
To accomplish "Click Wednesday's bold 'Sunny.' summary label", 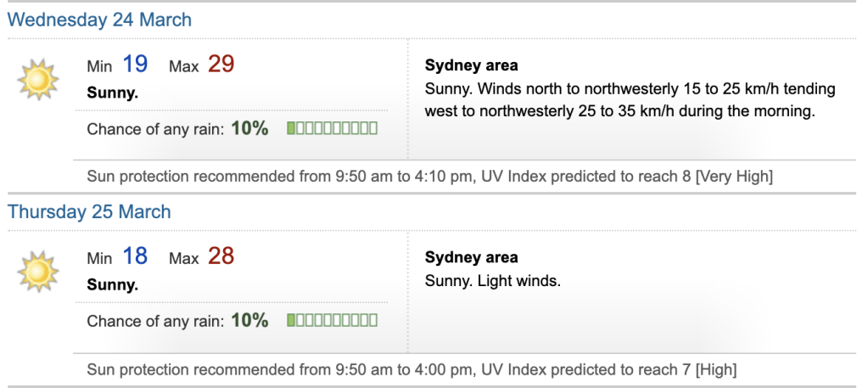I will click(112, 93).
